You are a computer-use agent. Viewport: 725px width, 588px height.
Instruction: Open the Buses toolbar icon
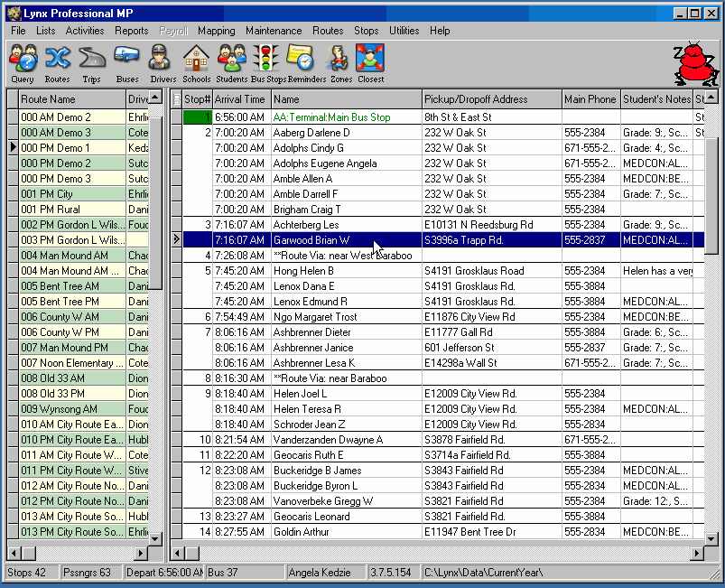click(x=126, y=63)
